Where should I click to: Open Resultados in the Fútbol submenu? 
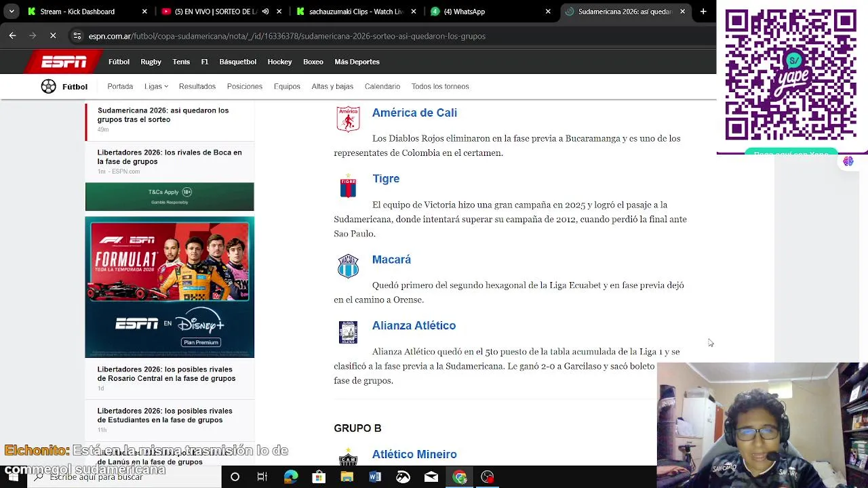point(197,86)
